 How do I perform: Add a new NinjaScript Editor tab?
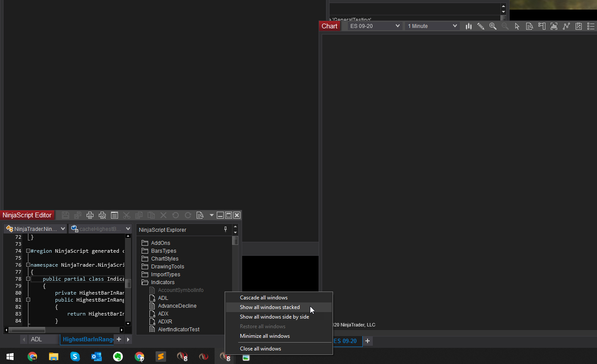point(119,339)
